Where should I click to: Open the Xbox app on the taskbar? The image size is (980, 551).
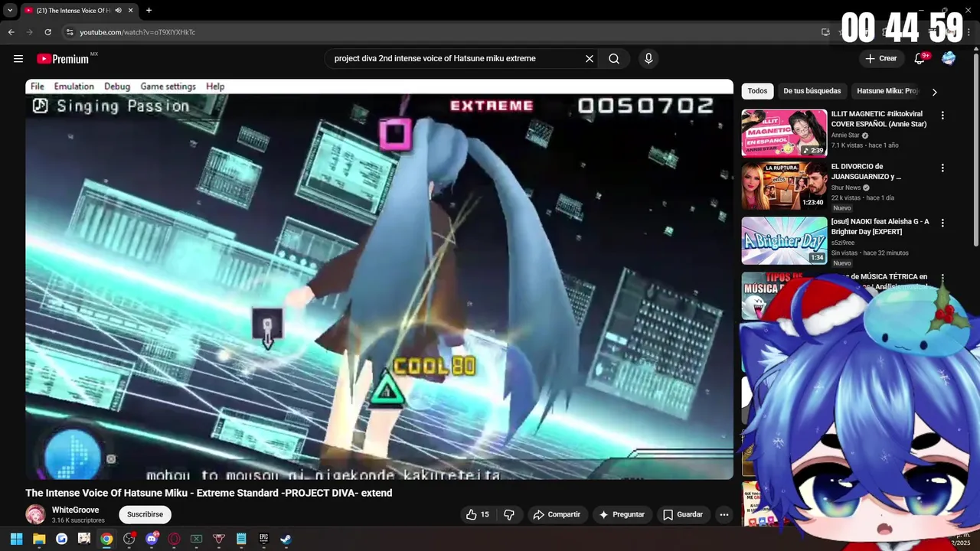click(196, 539)
